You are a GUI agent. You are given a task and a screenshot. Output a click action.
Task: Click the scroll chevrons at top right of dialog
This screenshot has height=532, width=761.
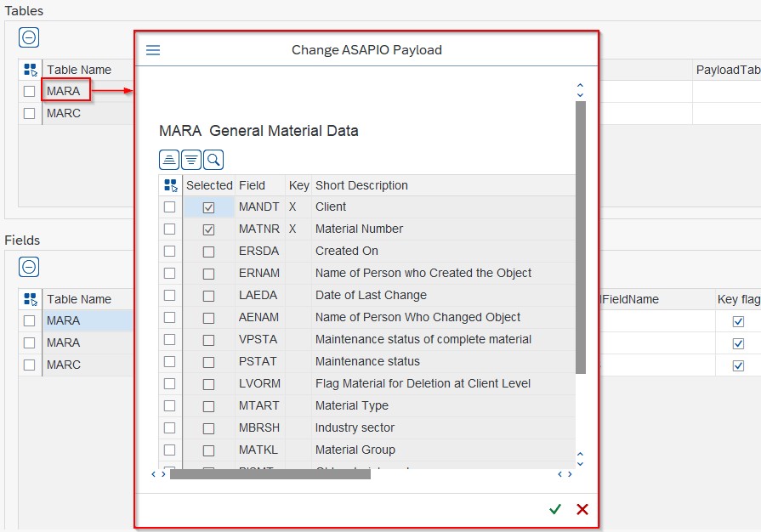coord(580,89)
